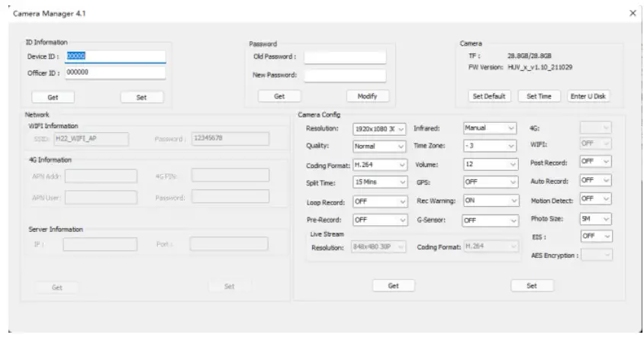The image size is (644, 338).
Task: Open the Resolution 1920x1080 dropdown
Action: pos(379,129)
